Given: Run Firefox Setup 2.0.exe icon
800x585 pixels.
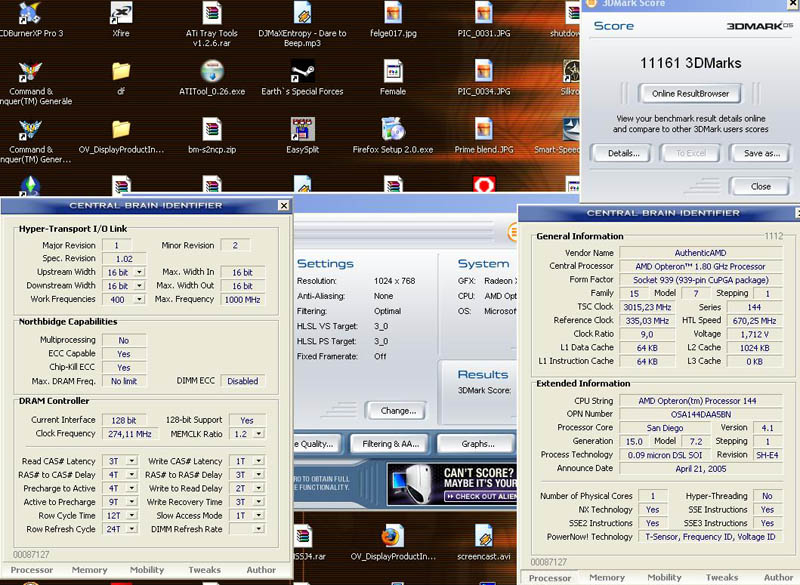Looking at the screenshot, I should (393, 136).
